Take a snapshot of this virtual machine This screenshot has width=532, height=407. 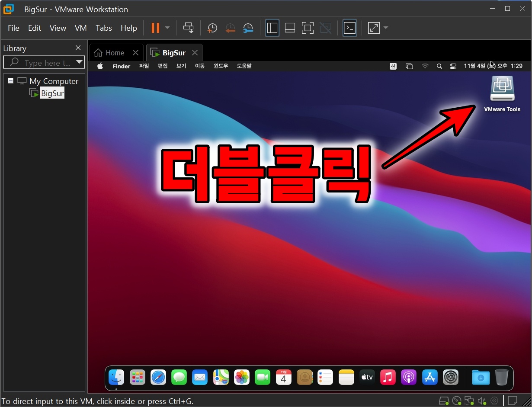tap(212, 28)
